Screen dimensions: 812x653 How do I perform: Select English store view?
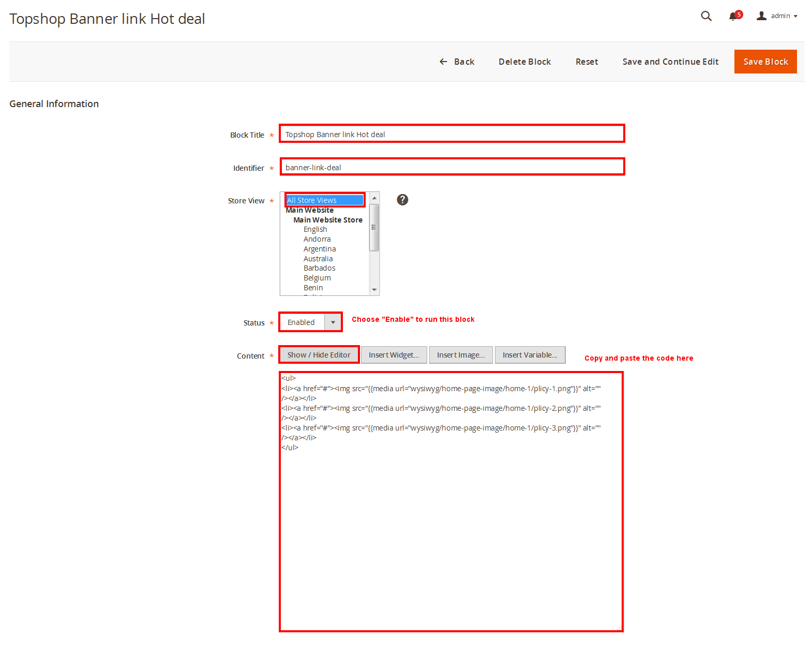tap(315, 229)
